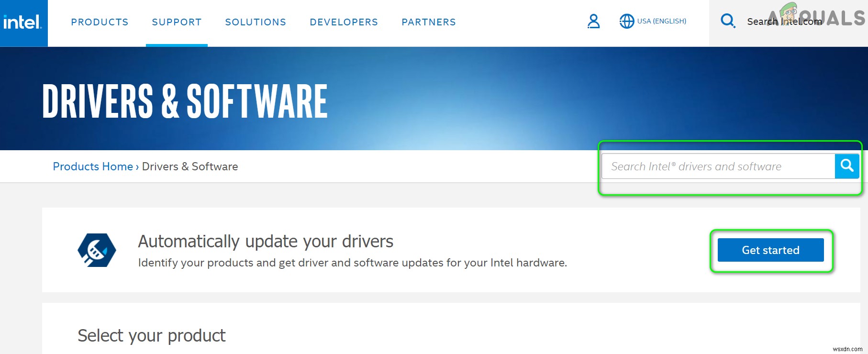Image resolution: width=868 pixels, height=354 pixels.
Task: Click the Drivers & Software breadcrumb text
Action: click(190, 166)
